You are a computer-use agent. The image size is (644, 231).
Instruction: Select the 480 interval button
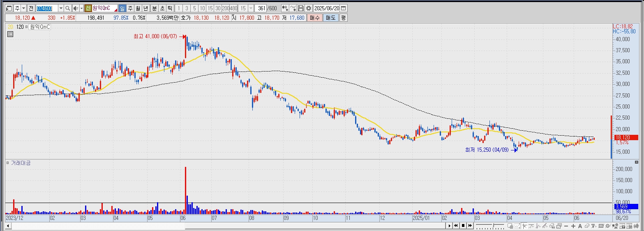coord(233,8)
